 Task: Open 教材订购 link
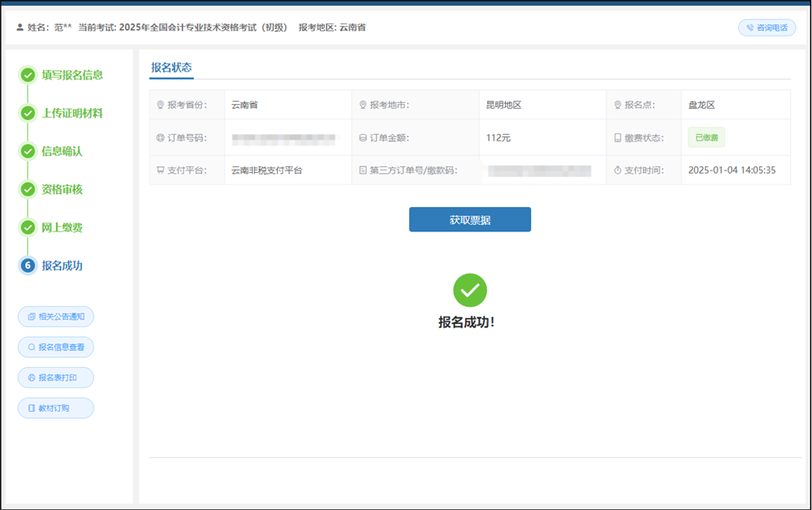pos(56,408)
